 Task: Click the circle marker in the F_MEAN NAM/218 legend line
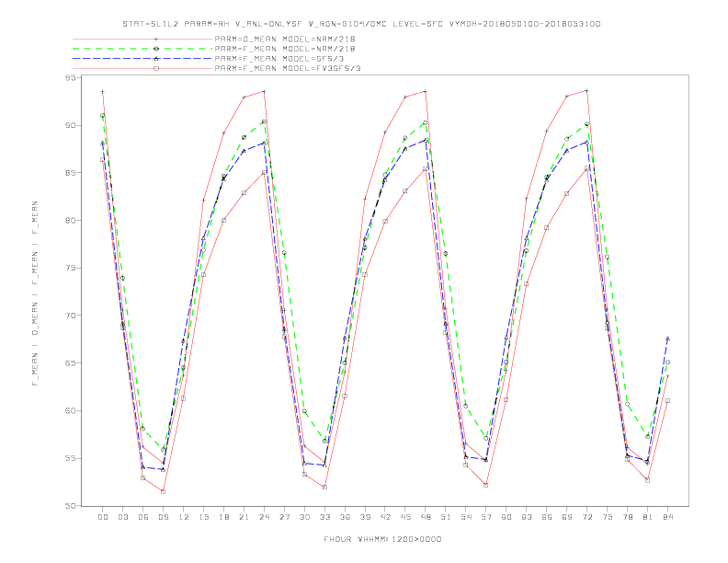click(x=156, y=49)
